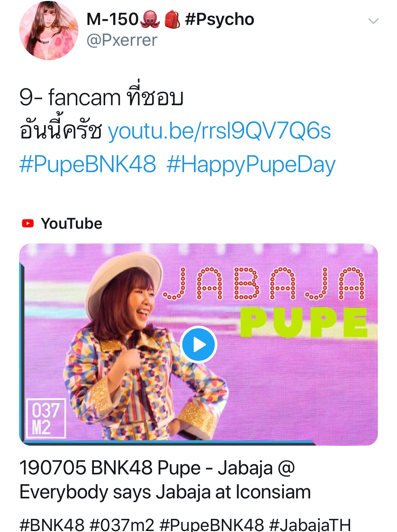Open #JabajaTH hashtag in description
Image resolution: width=397 pixels, height=532 pixels.
pyautogui.click(x=310, y=525)
